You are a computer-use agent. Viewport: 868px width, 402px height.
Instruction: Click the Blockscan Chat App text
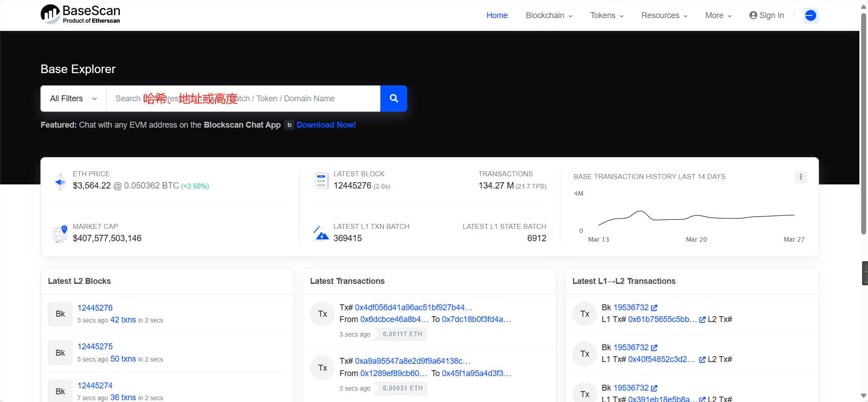pos(242,125)
